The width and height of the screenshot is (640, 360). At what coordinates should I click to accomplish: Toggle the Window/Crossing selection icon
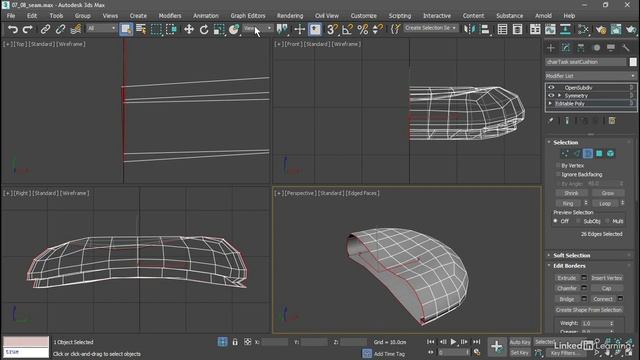(x=171, y=29)
